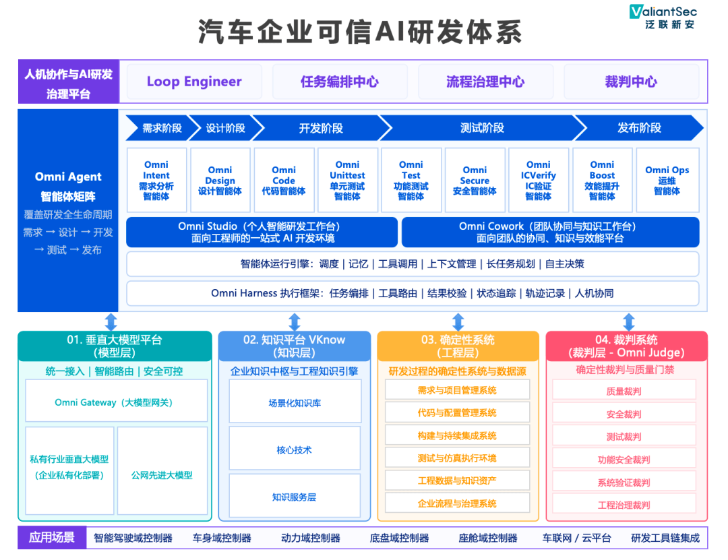Click 企业流程与治理系统 row

[457, 503]
